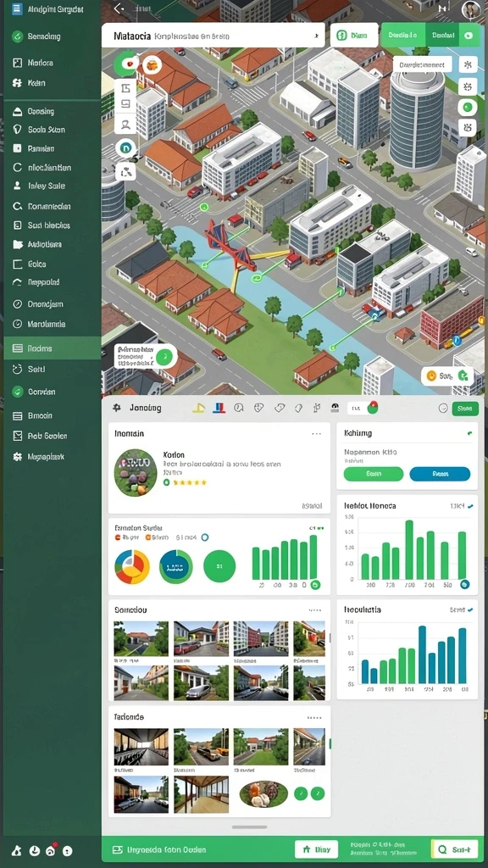The image size is (488, 868).
Task: Click the tag icon in panel toolbar
Action: [x=280, y=408]
